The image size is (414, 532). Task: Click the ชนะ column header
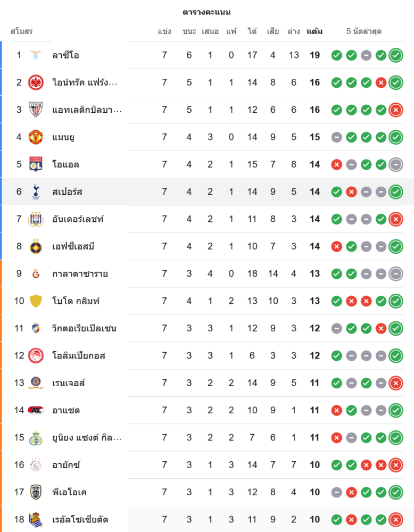[189, 31]
